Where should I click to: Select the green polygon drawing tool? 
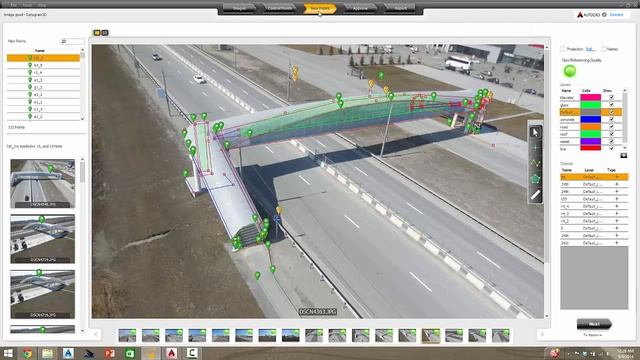(x=535, y=179)
